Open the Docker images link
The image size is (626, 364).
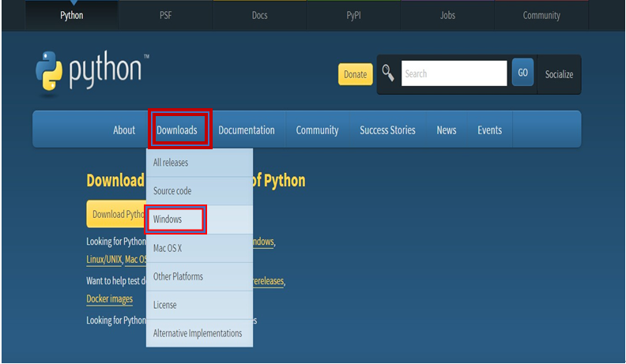(109, 298)
